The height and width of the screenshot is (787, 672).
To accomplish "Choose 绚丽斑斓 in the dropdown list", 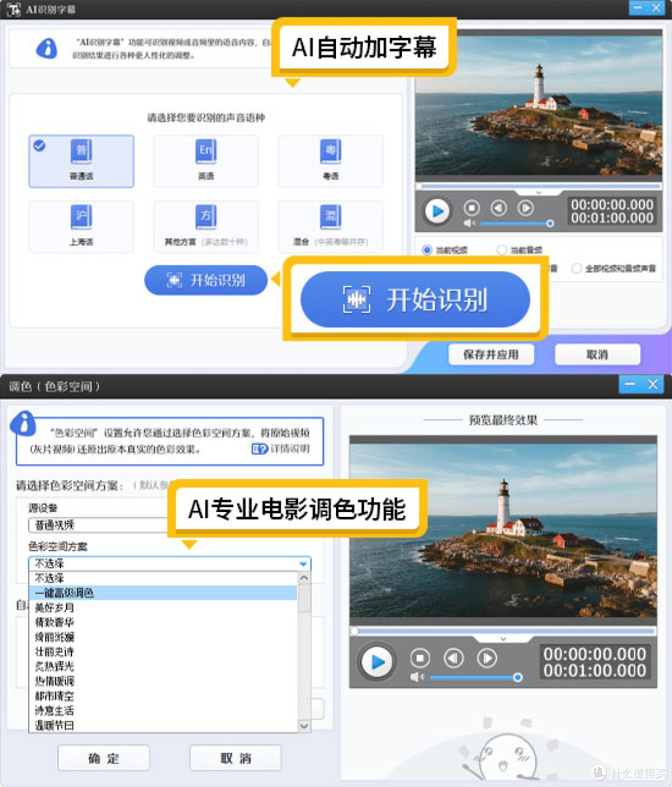I will (163, 637).
